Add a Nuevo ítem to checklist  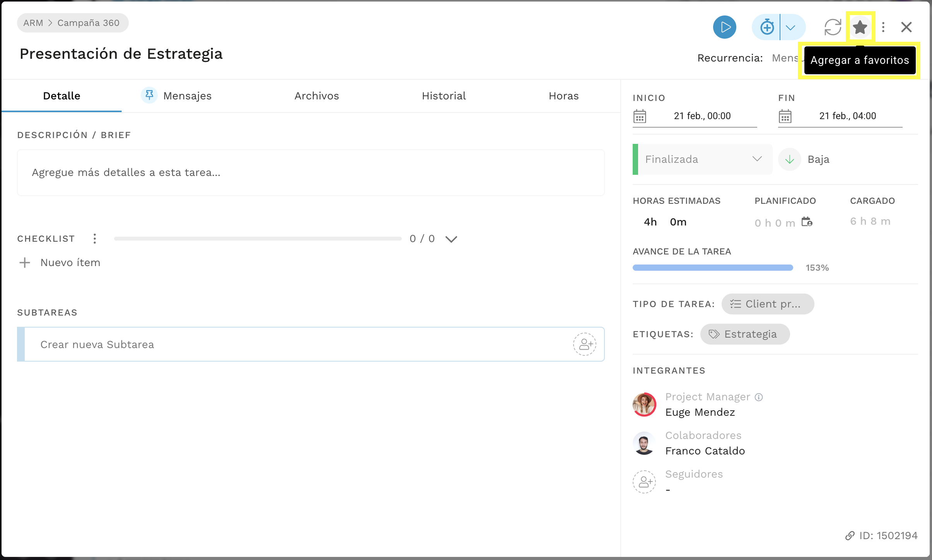pos(60,263)
